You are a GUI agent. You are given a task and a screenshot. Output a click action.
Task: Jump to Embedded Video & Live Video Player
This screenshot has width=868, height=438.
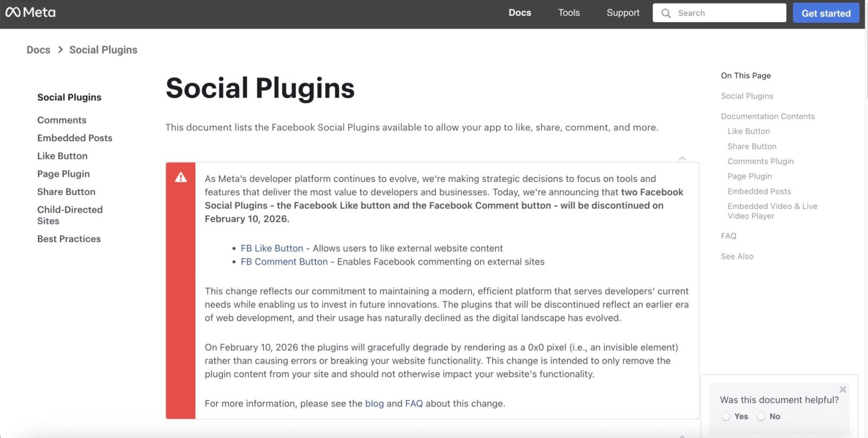[772, 211]
